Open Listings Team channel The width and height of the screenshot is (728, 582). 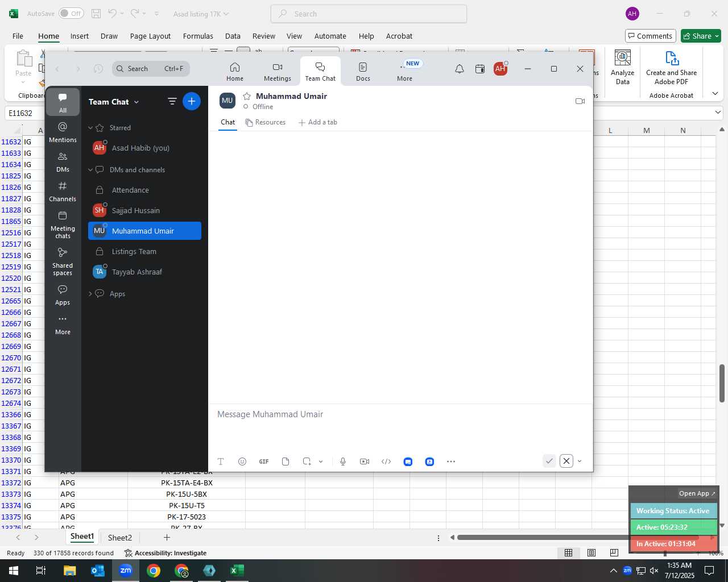[x=144, y=251]
